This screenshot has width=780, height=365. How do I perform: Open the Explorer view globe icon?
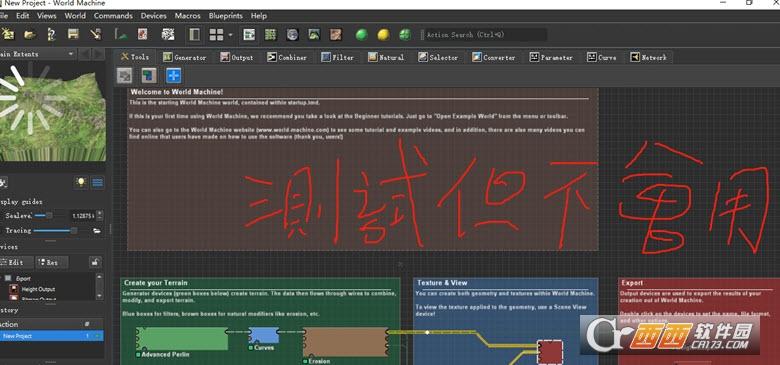[292, 34]
